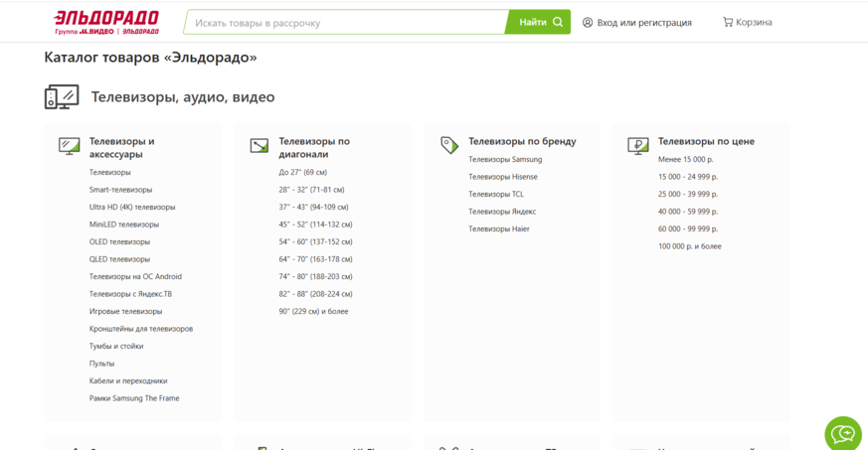
Task: Click the TV and speaker category icon
Action: (62, 96)
